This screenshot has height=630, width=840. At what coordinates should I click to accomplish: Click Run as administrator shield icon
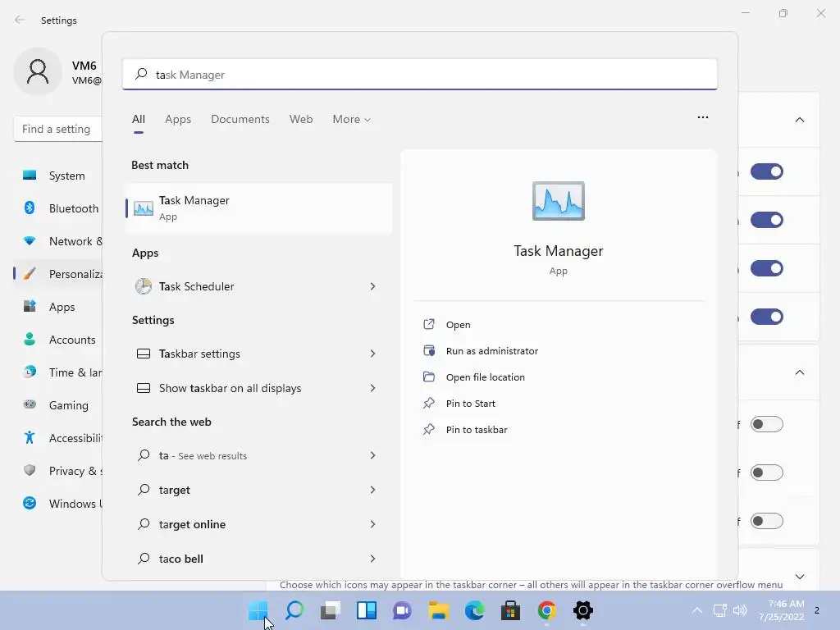pyautogui.click(x=428, y=350)
